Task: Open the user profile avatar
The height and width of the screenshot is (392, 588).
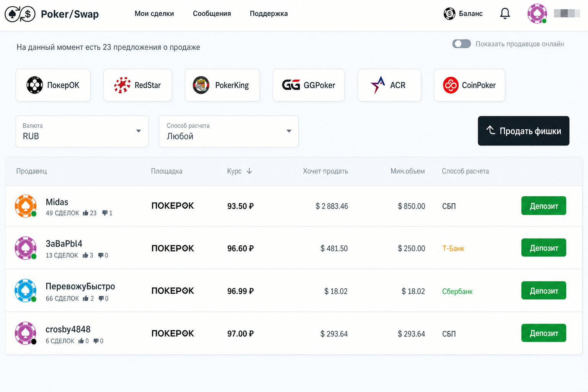Action: [537, 13]
